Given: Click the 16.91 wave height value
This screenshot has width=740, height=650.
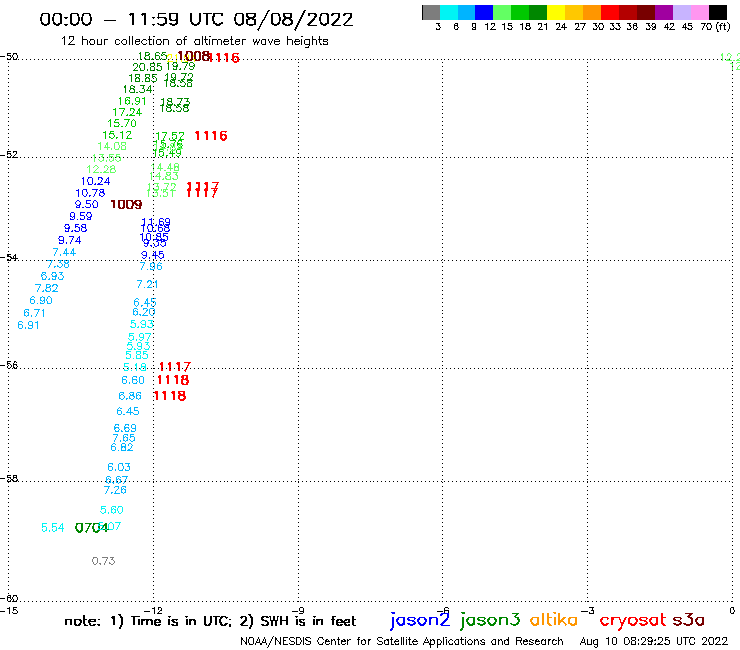Looking at the screenshot, I should [132, 101].
